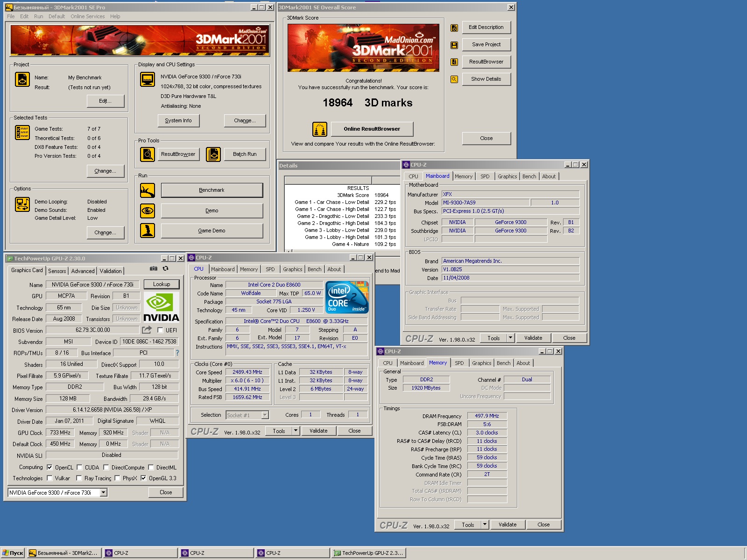Image resolution: width=747 pixels, height=560 pixels.
Task: Switch to the Advanced tab in GPU-Z
Action: tap(83, 271)
